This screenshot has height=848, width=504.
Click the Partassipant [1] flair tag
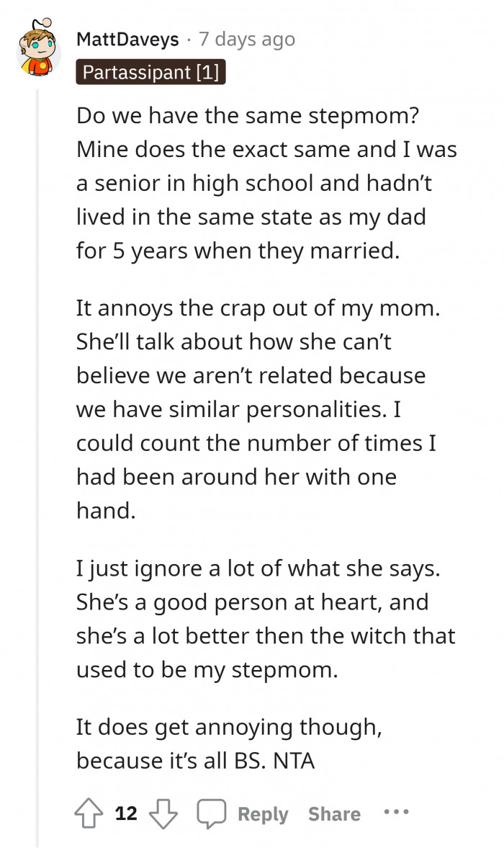pyautogui.click(x=150, y=72)
